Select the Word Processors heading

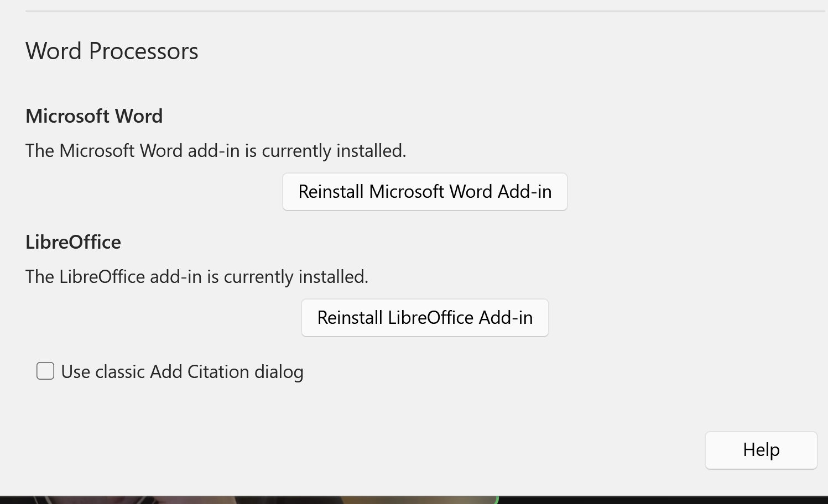(112, 51)
